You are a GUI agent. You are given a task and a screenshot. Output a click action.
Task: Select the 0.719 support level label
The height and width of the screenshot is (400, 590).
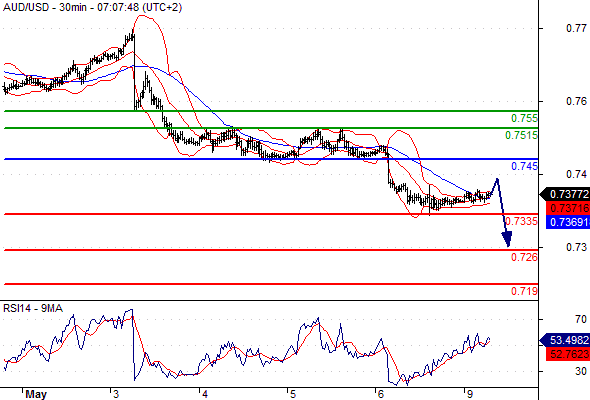click(x=525, y=290)
